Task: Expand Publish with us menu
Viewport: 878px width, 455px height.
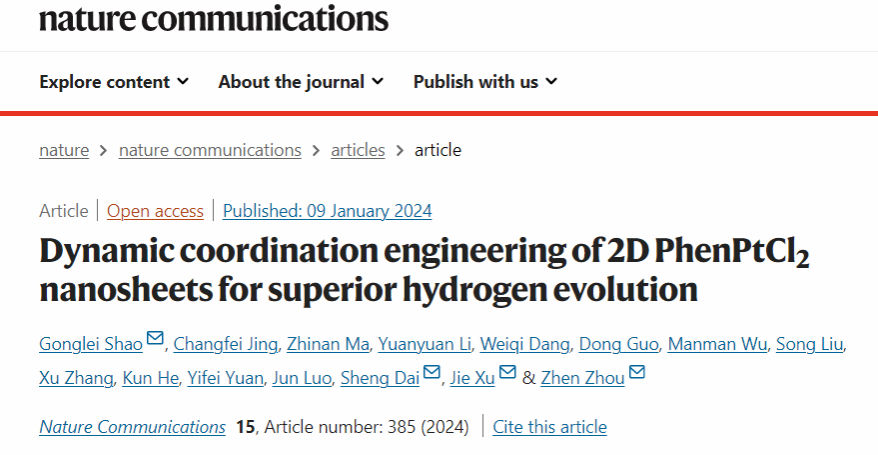Action: (485, 82)
